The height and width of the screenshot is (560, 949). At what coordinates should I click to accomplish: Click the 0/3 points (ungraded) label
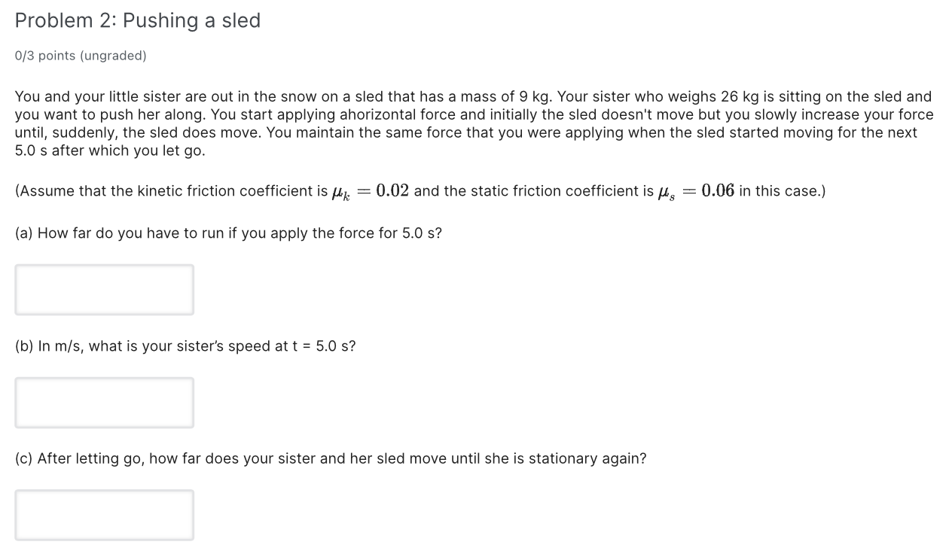[x=80, y=55]
